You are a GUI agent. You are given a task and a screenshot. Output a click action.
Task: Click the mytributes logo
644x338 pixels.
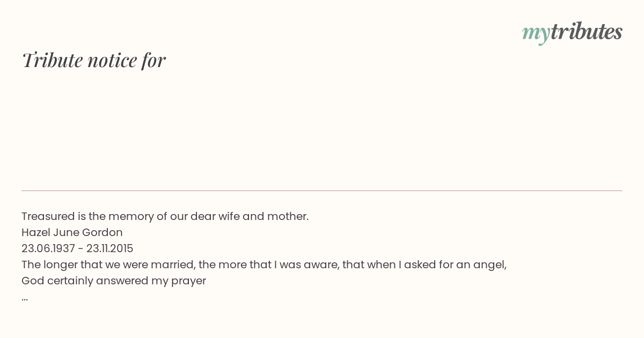[572, 32]
